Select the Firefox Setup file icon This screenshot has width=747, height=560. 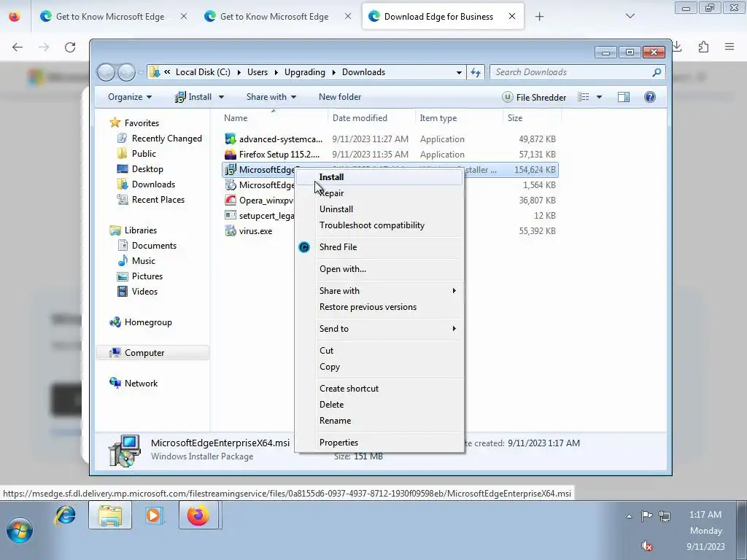231,155
